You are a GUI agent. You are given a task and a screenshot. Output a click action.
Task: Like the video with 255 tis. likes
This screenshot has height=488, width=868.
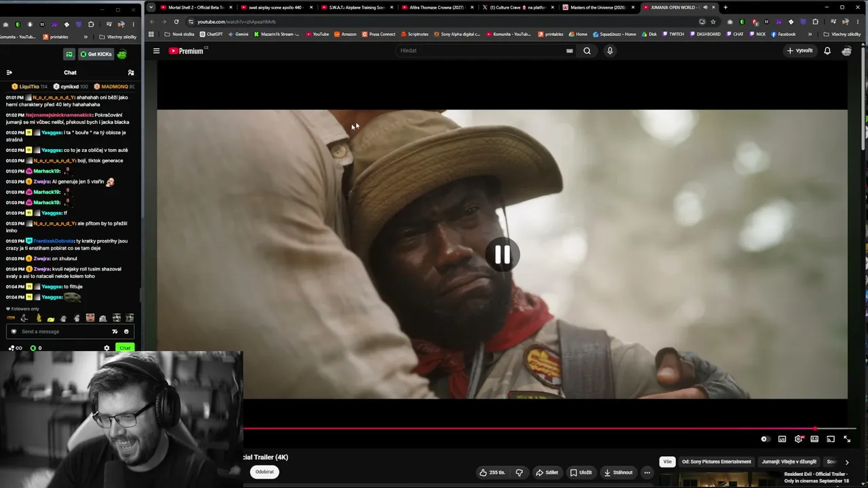[492, 472]
